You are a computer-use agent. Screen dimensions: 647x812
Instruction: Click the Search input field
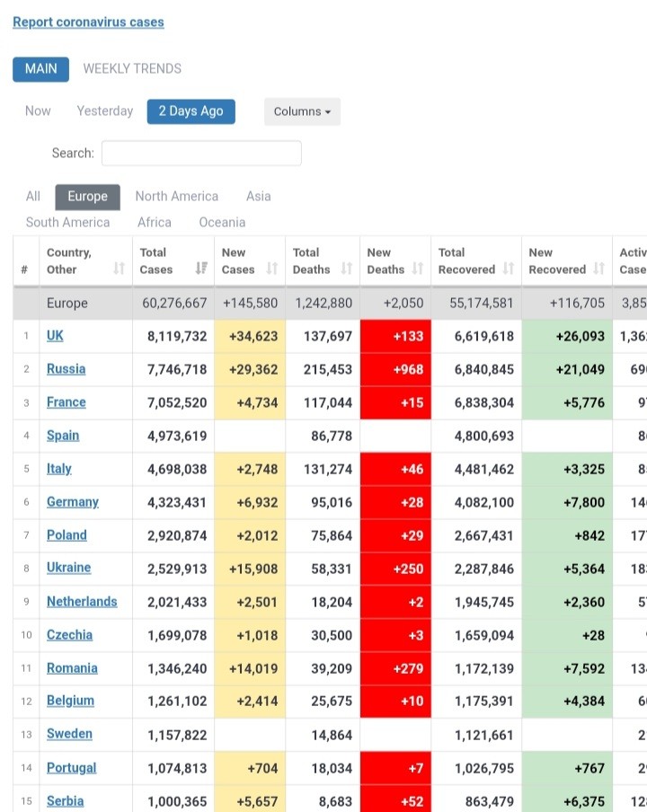click(x=201, y=153)
